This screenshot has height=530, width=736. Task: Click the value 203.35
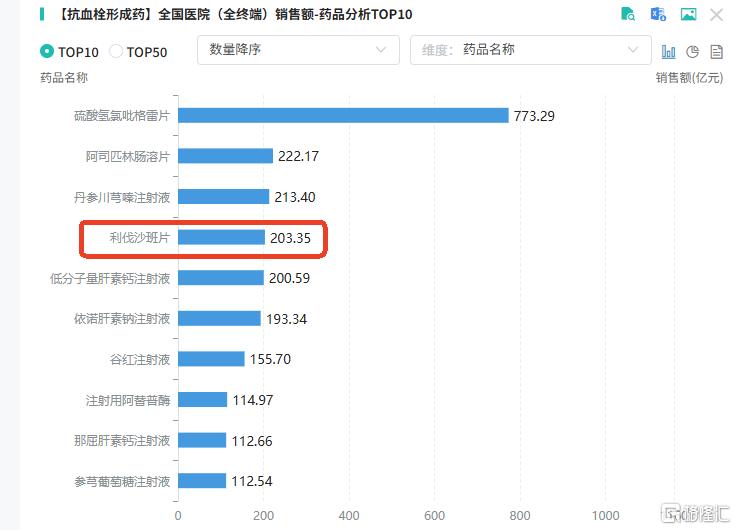tap(291, 238)
